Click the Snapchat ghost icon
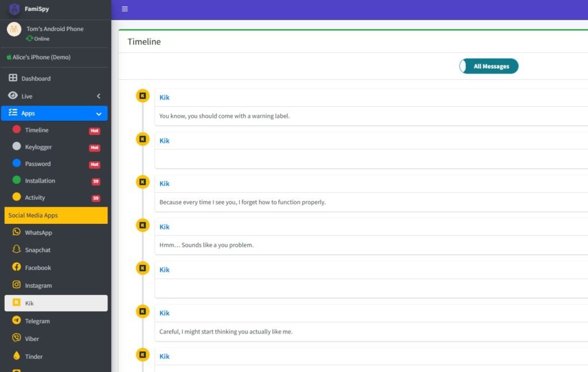Viewport: 588px width, 372px height. point(17,249)
